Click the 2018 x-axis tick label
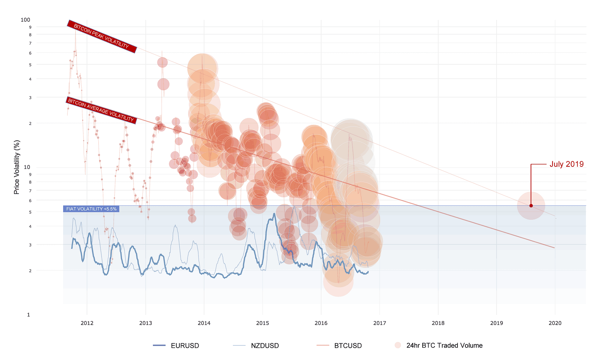This screenshot has height=364, width=610. 438,323
